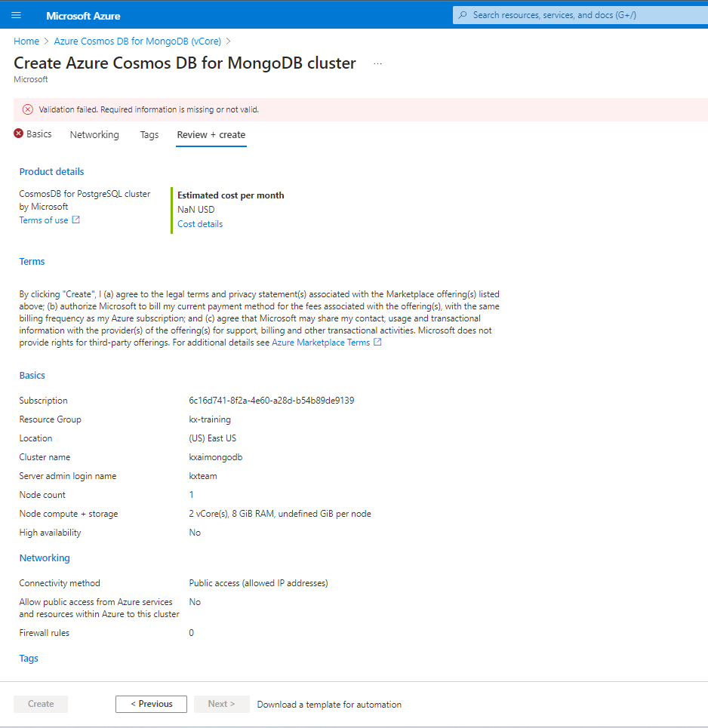Click external link icon beside Terms of use

point(75,220)
